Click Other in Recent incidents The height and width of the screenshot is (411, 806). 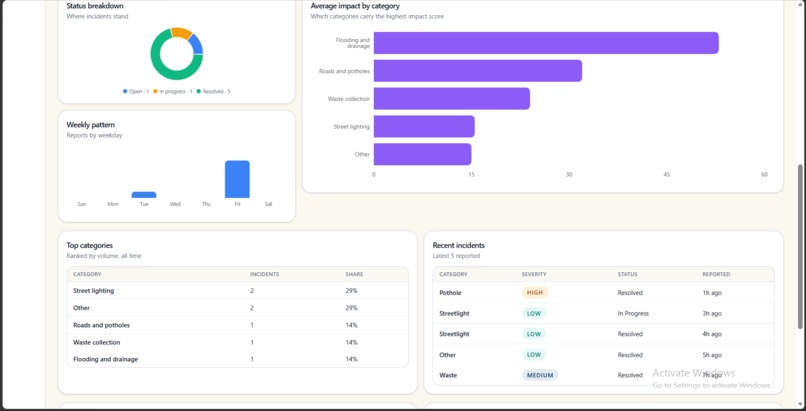coord(448,355)
